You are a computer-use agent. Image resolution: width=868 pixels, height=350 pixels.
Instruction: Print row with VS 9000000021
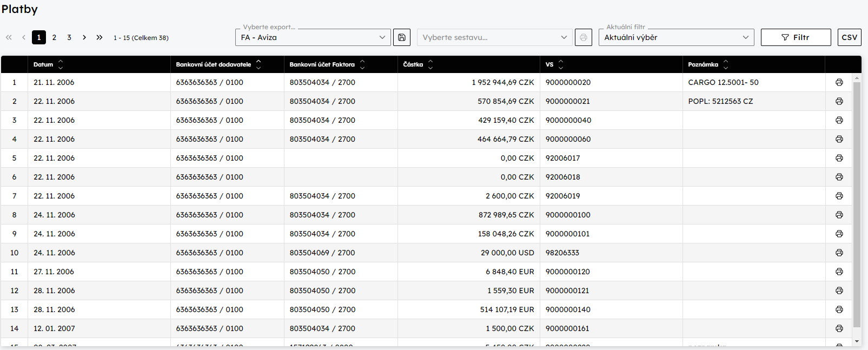839,101
